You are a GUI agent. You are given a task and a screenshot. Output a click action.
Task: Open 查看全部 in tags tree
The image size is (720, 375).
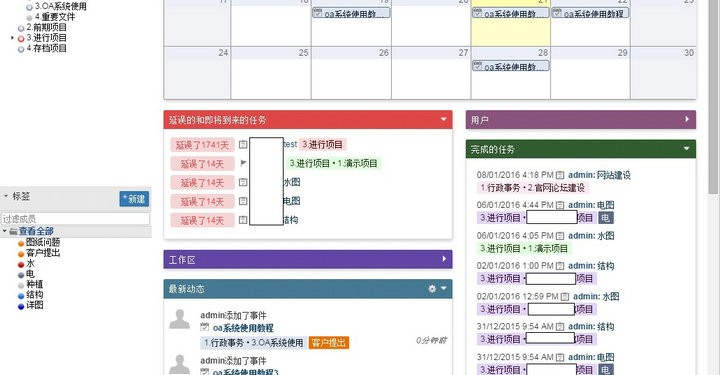coord(36,231)
